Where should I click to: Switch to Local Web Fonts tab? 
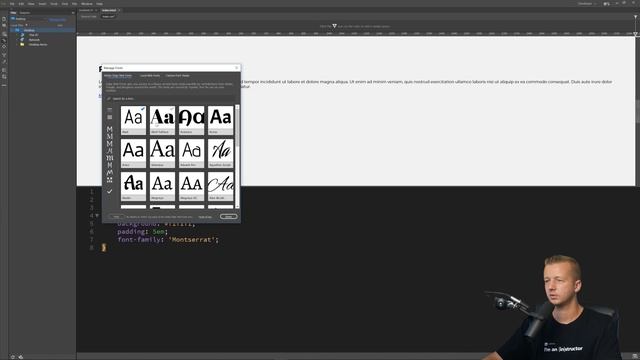click(150, 76)
